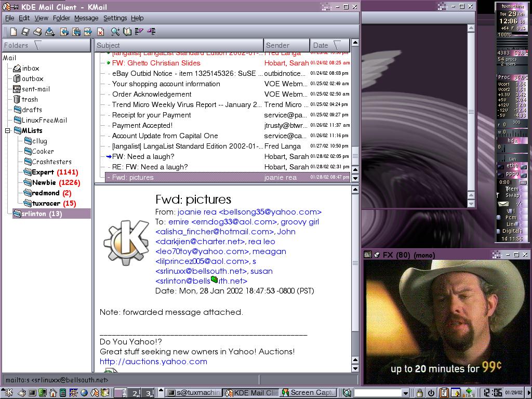
Task: Click the panel command input field
Action: tap(377, 393)
